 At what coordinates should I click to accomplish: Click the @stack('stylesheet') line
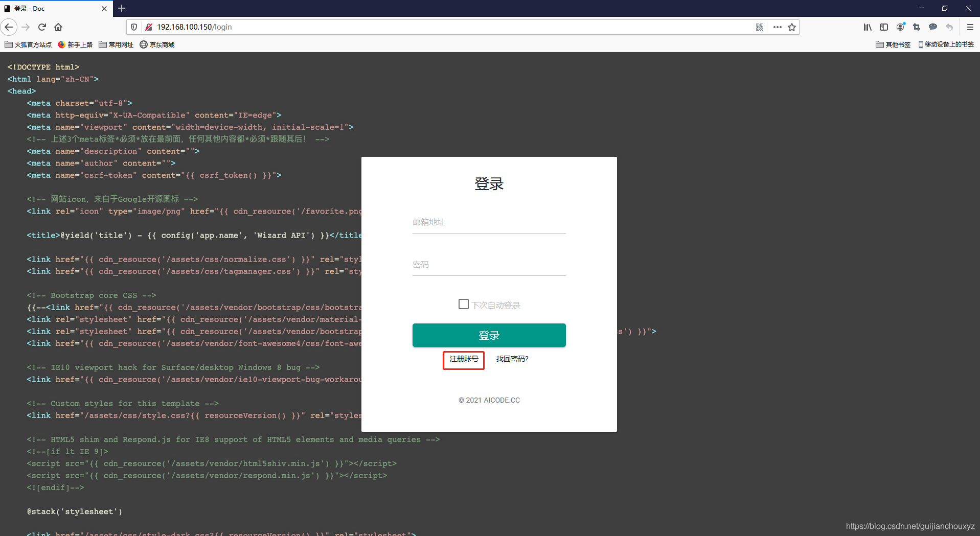click(x=75, y=511)
